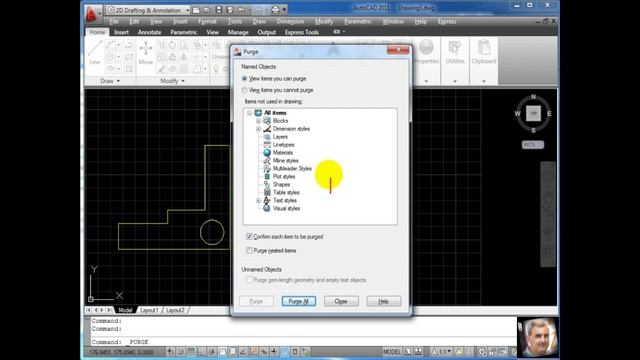Image resolution: width=640 pixels, height=360 pixels.
Task: Open the quick access toolbar customize dropdown arrow
Action: pyautogui.click(x=284, y=10)
